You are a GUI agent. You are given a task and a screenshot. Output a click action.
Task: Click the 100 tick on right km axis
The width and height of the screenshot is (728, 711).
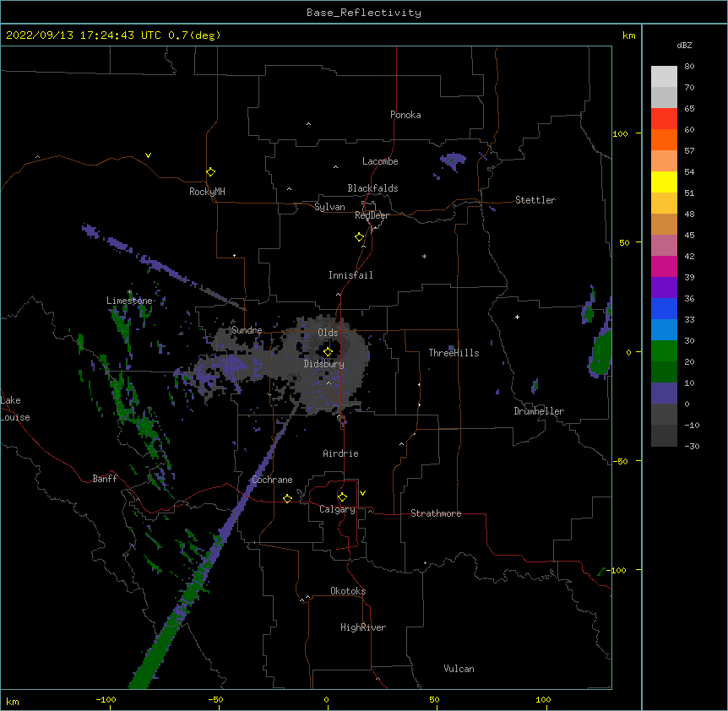pyautogui.click(x=620, y=133)
